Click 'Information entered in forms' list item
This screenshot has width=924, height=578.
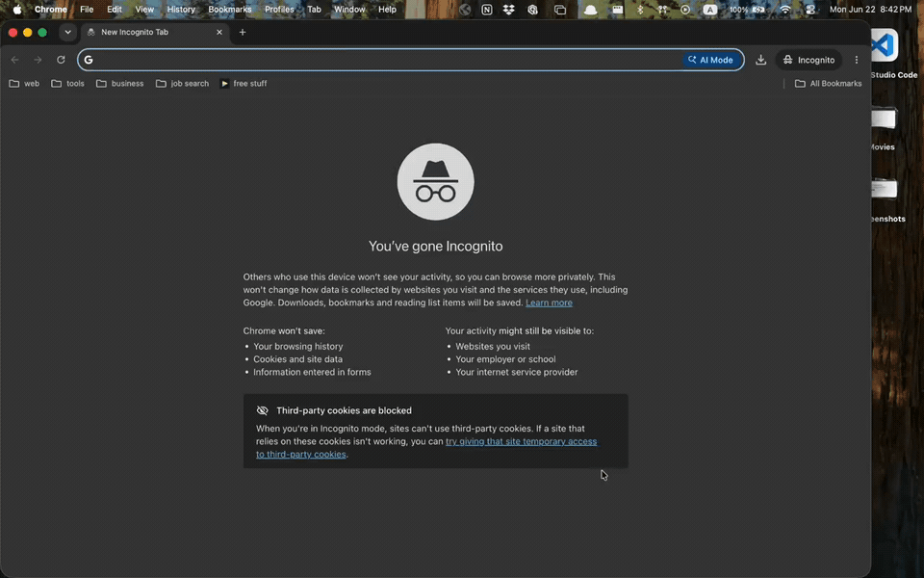(x=312, y=372)
